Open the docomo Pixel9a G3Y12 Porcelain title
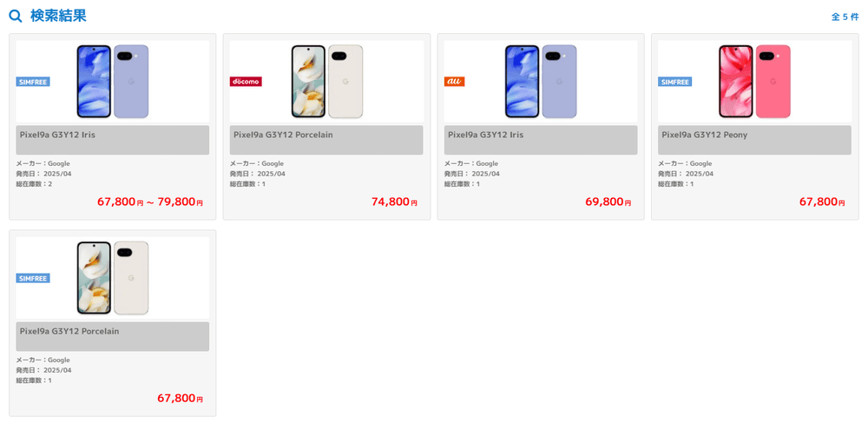The width and height of the screenshot is (868, 423). point(283,135)
